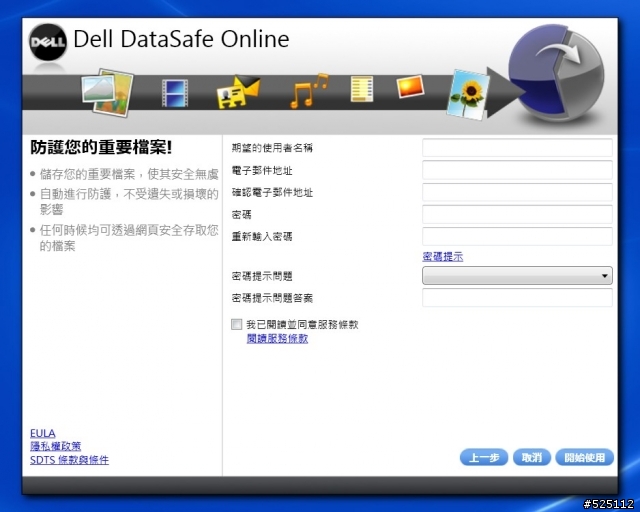This screenshot has width=640, height=512.
Task: Open the 密碼提示 link
Action: [442, 256]
